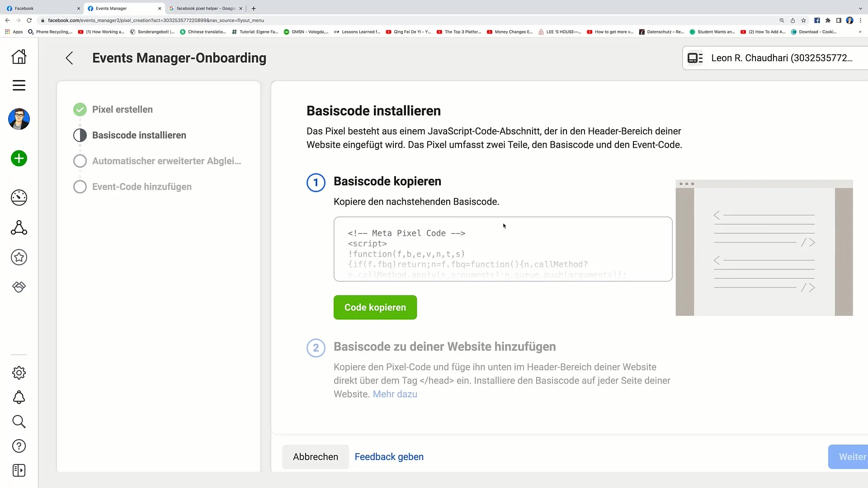Open the hamburger menu in sidebar
868x488 pixels.
19,85
